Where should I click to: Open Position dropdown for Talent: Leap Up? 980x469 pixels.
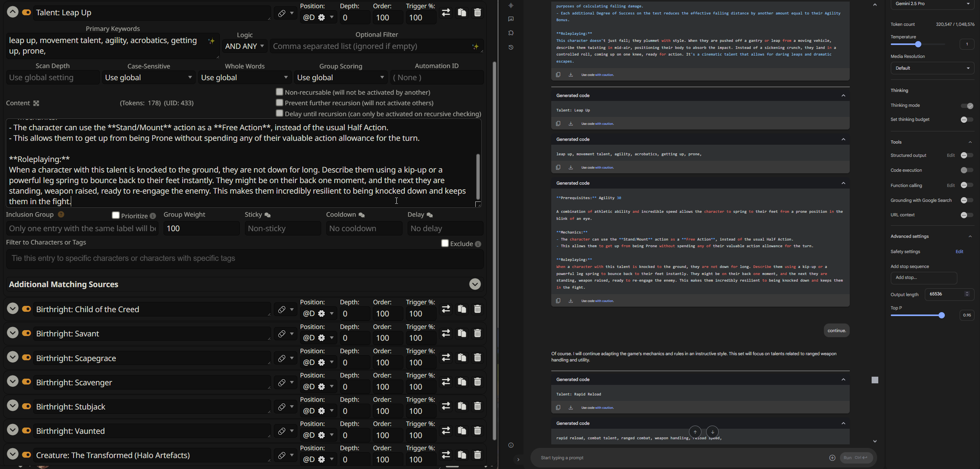coord(319,18)
